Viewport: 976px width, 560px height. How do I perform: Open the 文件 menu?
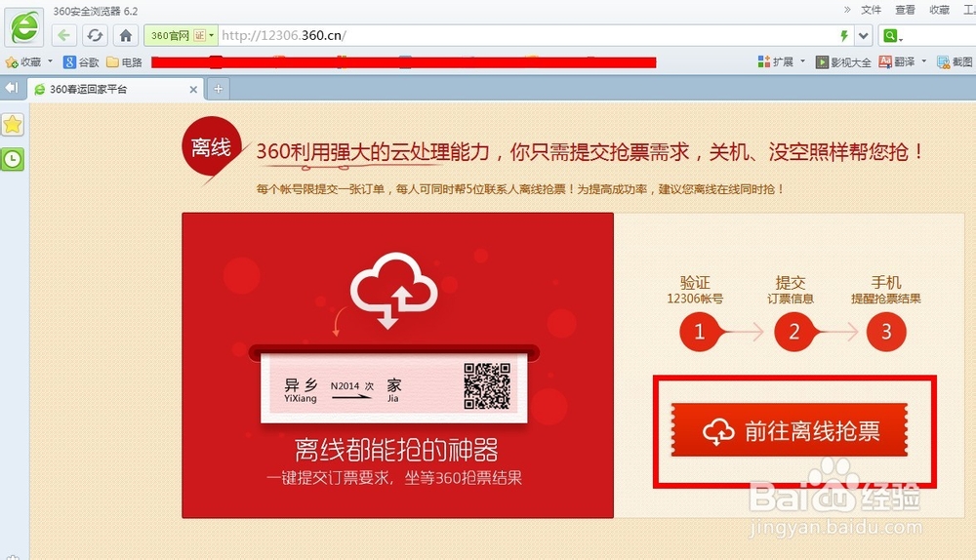coord(871,10)
